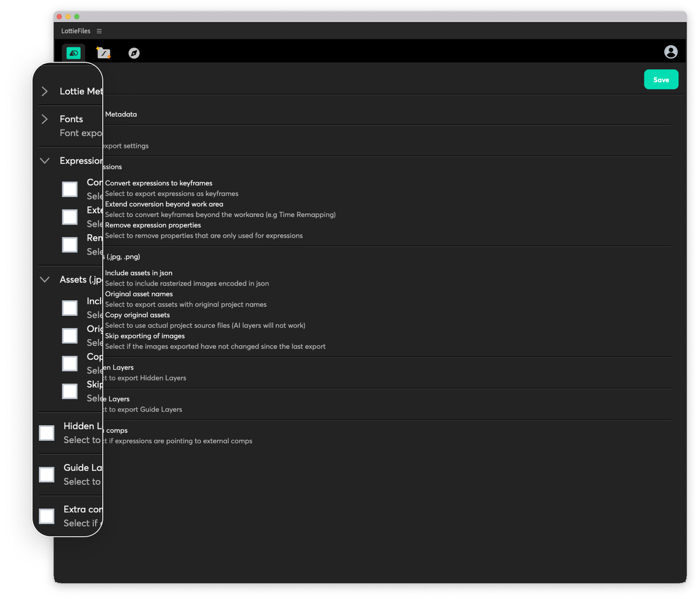
Task: Check the Hidden Layers checkbox
Action: (47, 433)
